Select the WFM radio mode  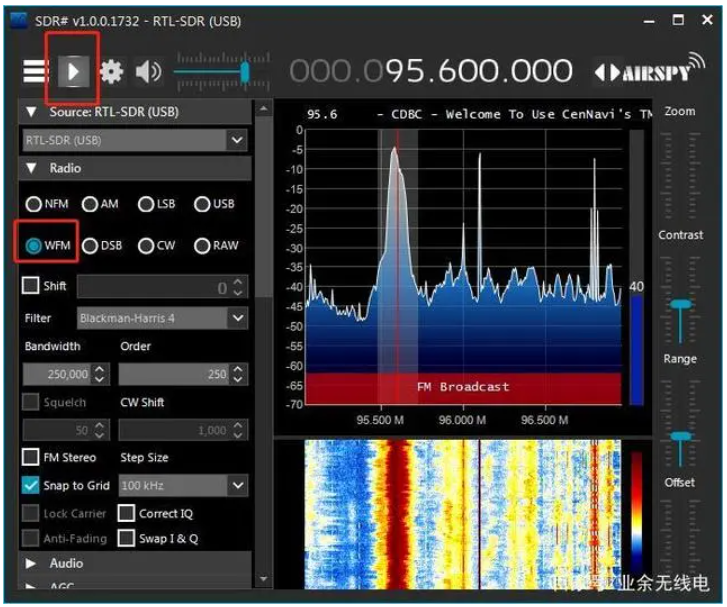pos(34,246)
